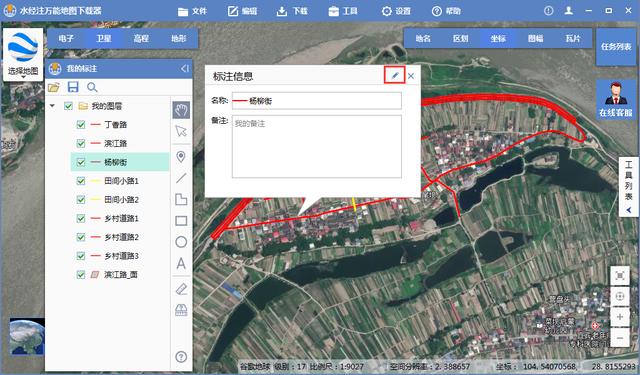Open the 选择地图 dropdown
The height and width of the screenshot is (375, 640).
point(23,55)
